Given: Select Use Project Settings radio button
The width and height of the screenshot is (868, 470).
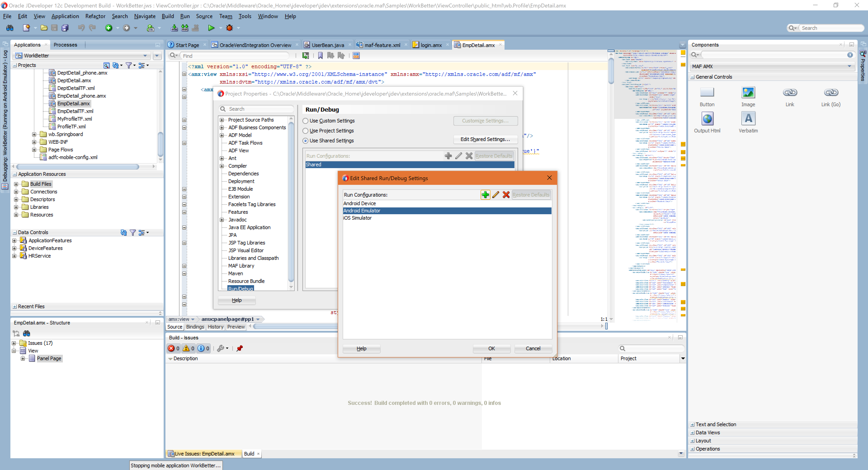Looking at the screenshot, I should pyautogui.click(x=305, y=131).
